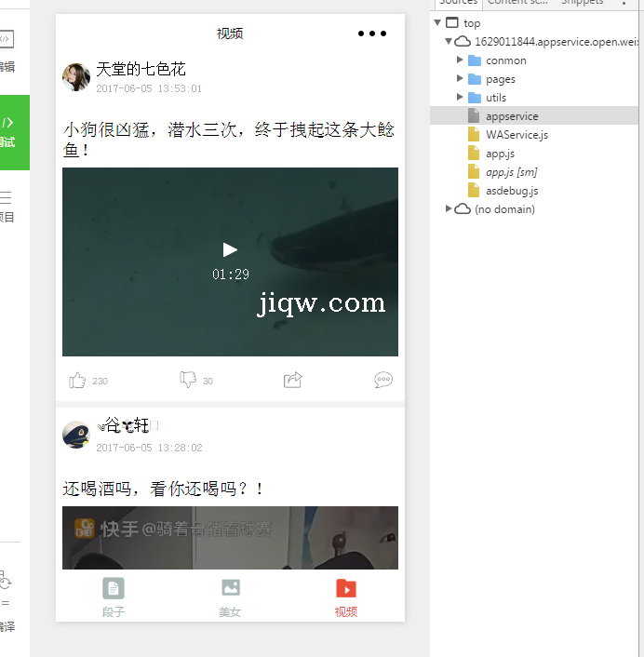Open the comments bubble icon
The height and width of the screenshot is (657, 644).
tap(383, 380)
